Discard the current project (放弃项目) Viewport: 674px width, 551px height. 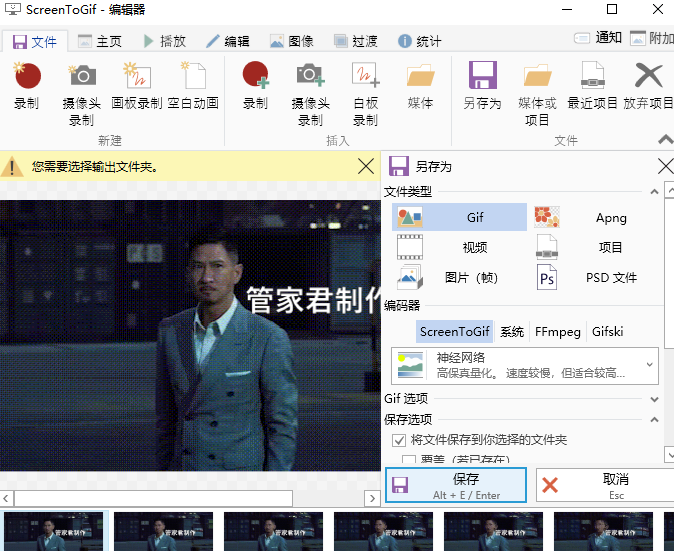648,86
